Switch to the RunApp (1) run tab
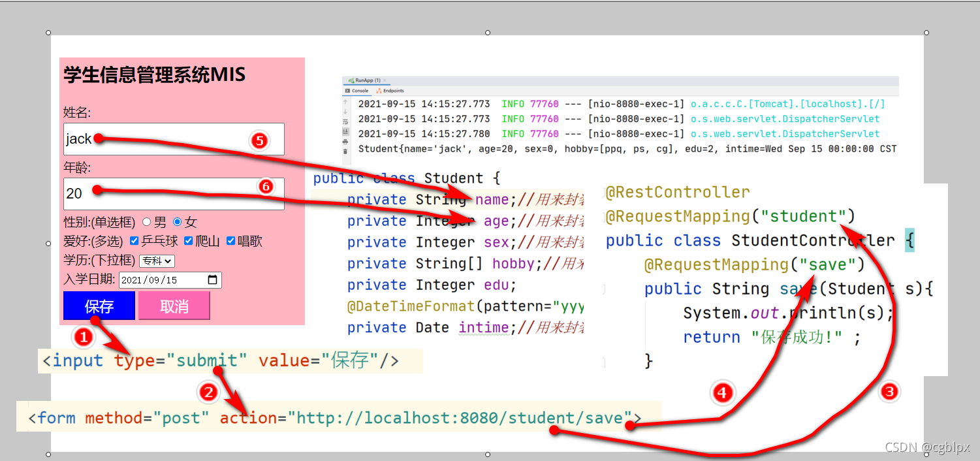 tap(368, 80)
